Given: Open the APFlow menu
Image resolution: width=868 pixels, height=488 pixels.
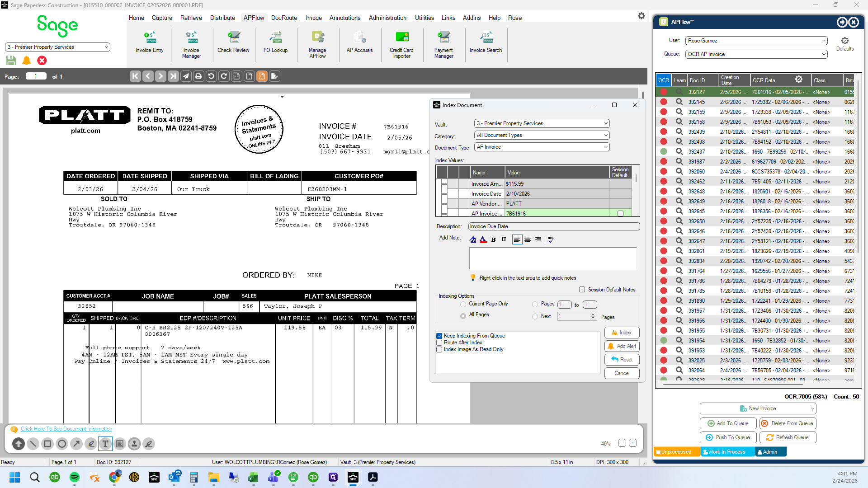Looking at the screenshot, I should point(254,18).
